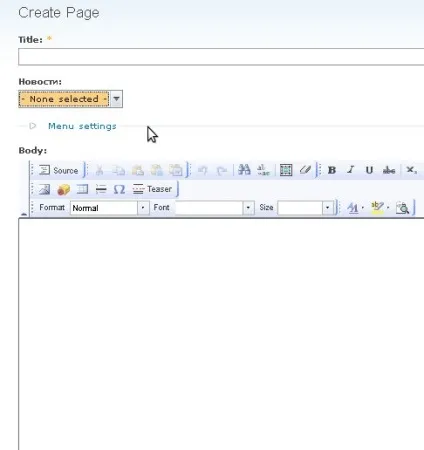This screenshot has width=424, height=450.
Task: Open the Size dropdown list
Action: (305, 208)
